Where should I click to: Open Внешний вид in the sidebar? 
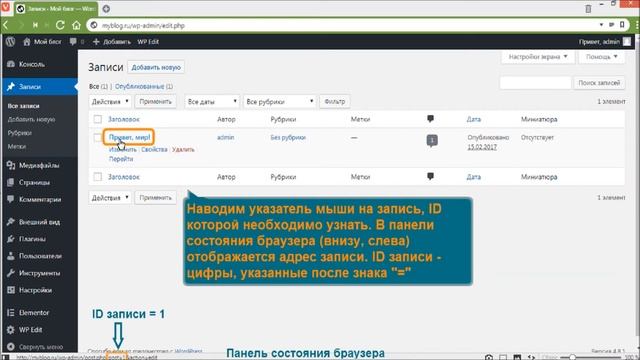click(39, 222)
